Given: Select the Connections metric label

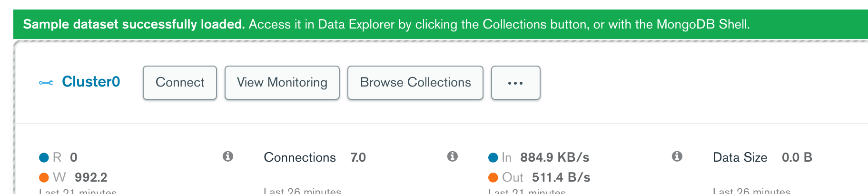Looking at the screenshot, I should coord(300,157).
